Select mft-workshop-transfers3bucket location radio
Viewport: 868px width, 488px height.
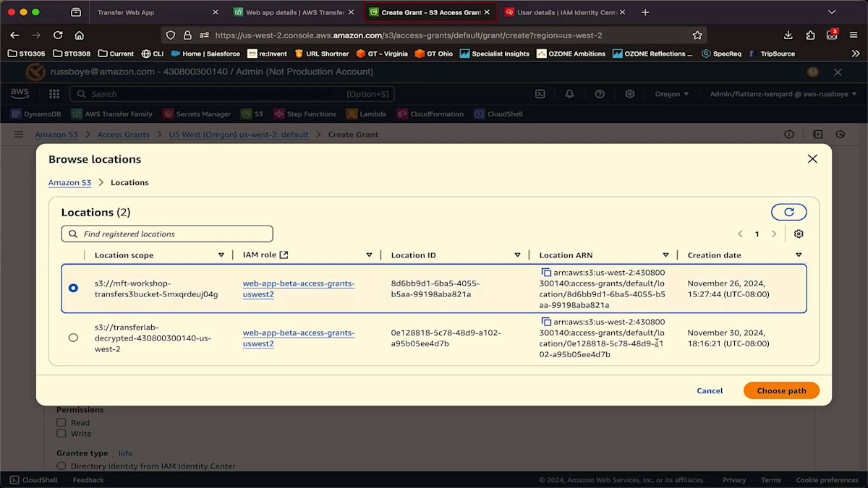73,288
